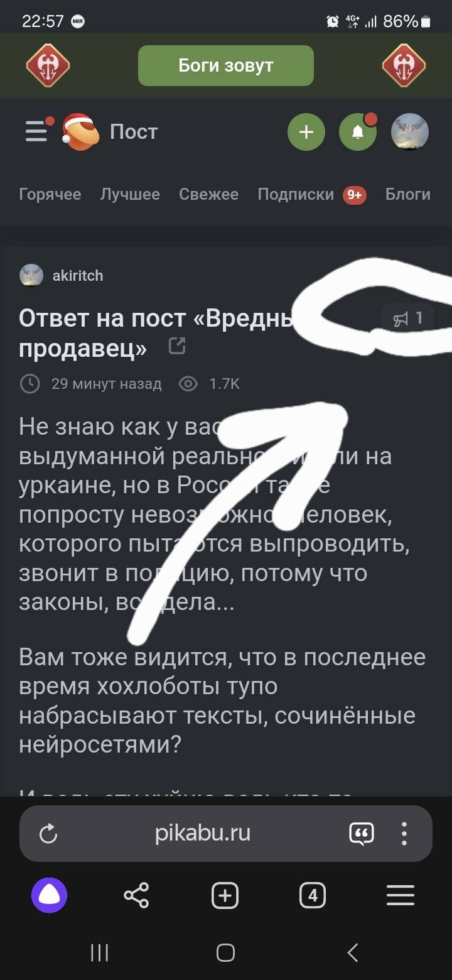Open author akiritch profile link

pyautogui.click(x=78, y=275)
